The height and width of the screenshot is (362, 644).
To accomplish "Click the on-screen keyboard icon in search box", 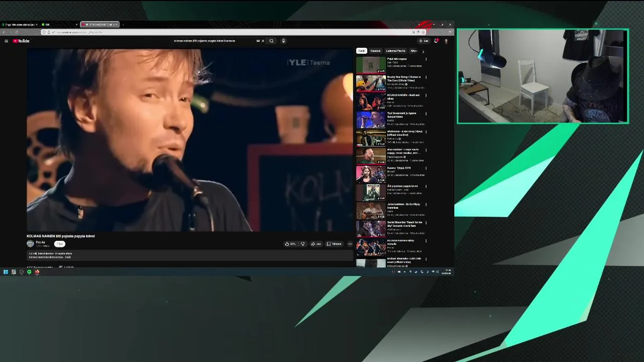I will coord(258,41).
